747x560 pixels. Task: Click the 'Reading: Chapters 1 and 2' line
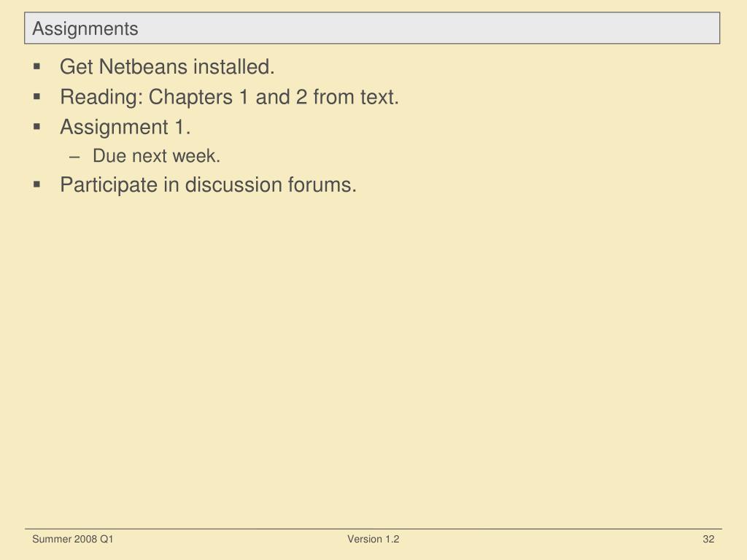coord(229,97)
